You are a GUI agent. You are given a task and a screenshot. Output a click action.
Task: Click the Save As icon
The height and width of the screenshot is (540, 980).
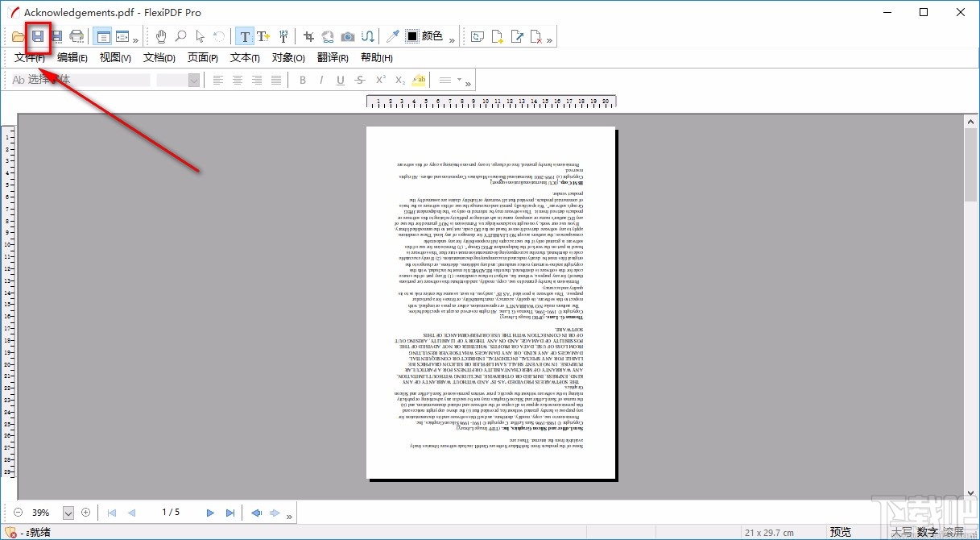pyautogui.click(x=57, y=36)
